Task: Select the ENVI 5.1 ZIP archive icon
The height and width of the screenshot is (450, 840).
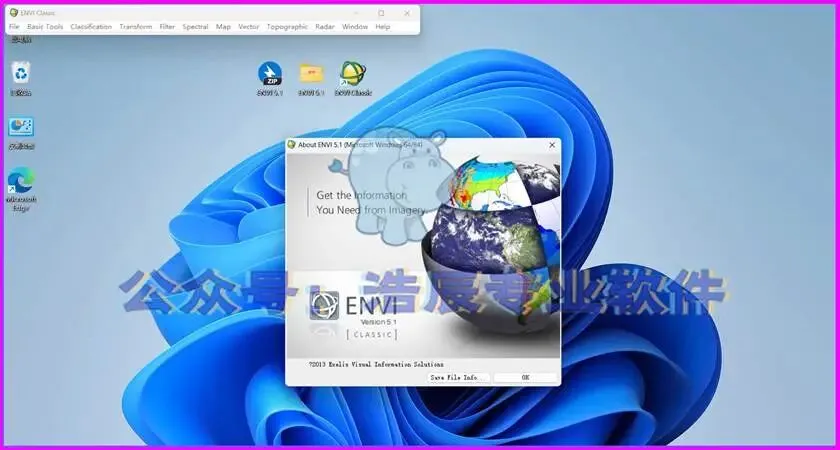Action: point(269,78)
